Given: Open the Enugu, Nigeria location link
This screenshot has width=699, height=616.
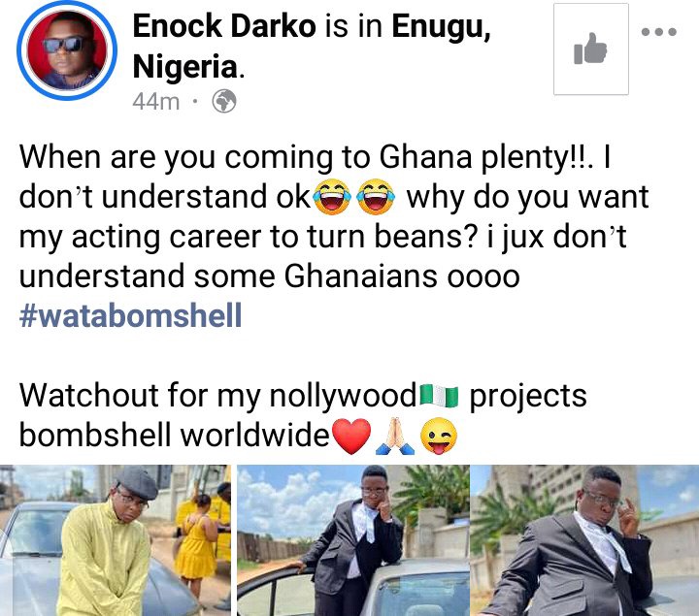Looking at the screenshot, I should click(x=312, y=47).
